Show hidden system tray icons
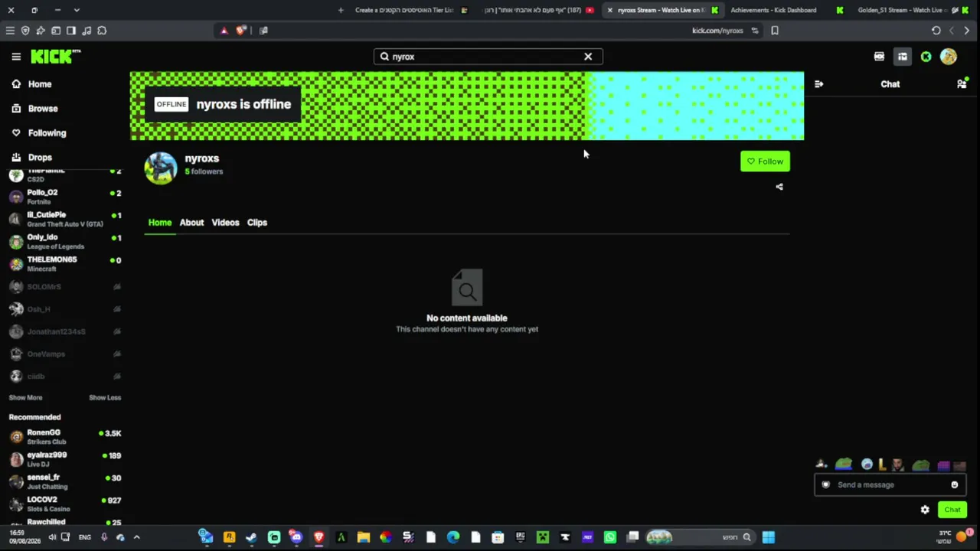This screenshot has width=980, height=551. (136, 537)
